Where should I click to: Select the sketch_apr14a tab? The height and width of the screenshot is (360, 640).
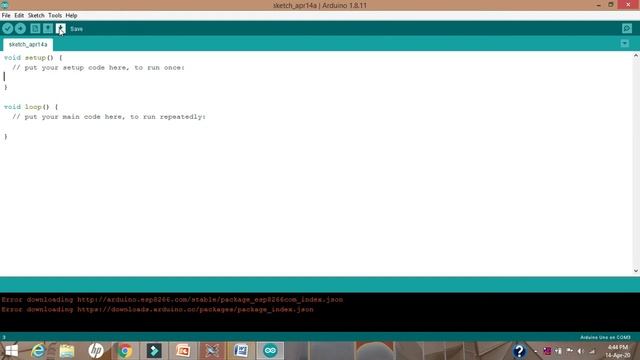tap(28, 44)
